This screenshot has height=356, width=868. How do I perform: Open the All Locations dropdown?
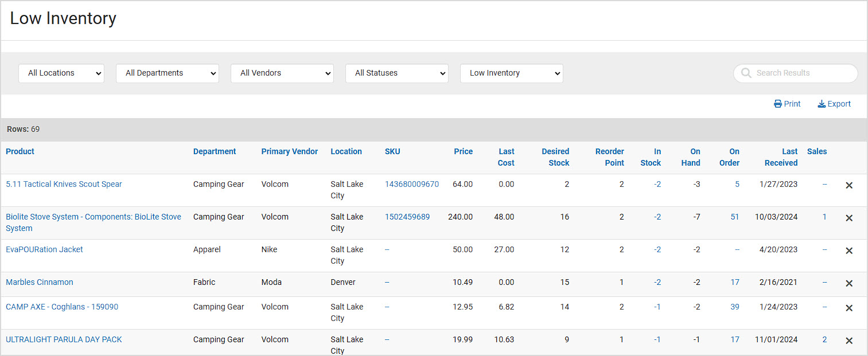pyautogui.click(x=61, y=73)
